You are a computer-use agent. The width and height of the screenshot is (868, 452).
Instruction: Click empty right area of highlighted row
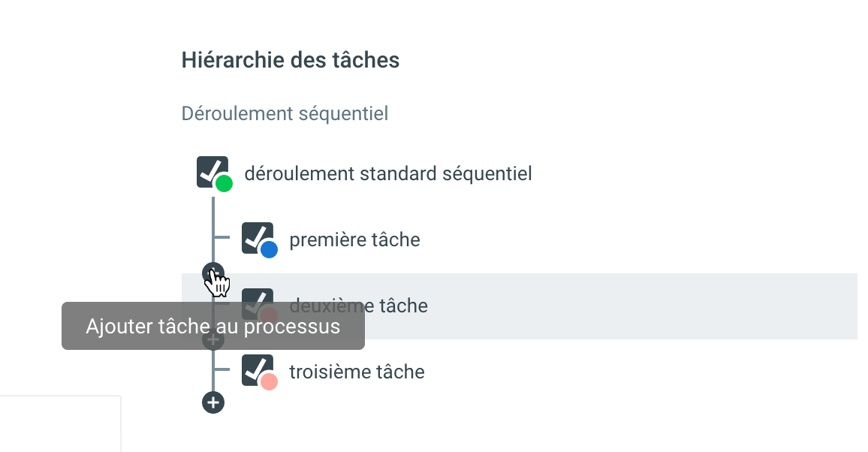pyautogui.click(x=638, y=306)
